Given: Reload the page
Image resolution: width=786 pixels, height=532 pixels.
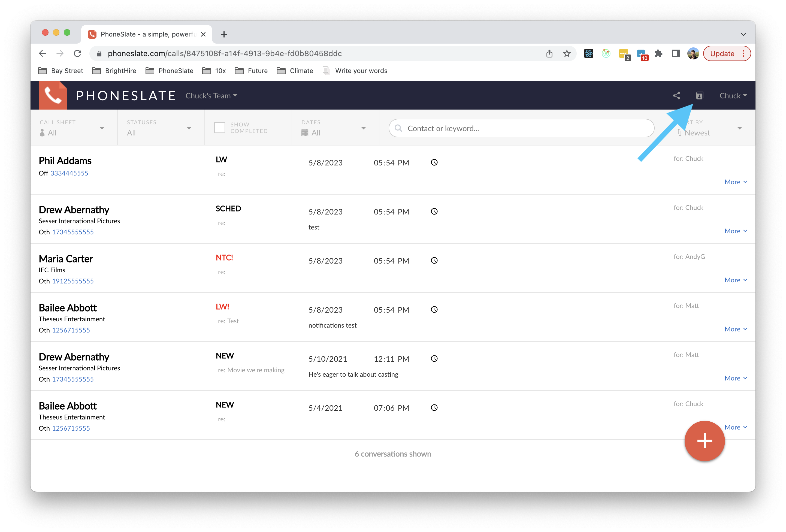Looking at the screenshot, I should (x=77, y=53).
